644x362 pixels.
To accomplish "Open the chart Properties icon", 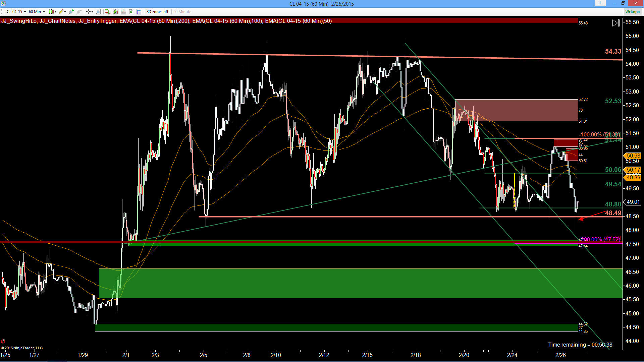I will [139, 12].
